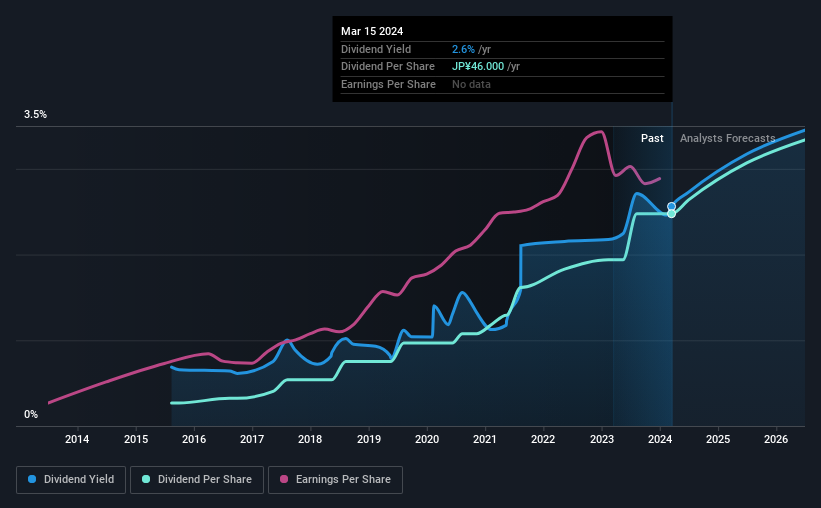Click the 2019 x-axis label
Screen dimensions: 821x508
[369, 439]
